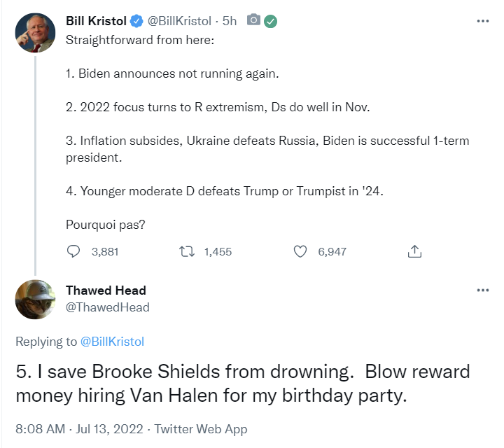Open Bill Kristol's profile picture

pos(35,31)
